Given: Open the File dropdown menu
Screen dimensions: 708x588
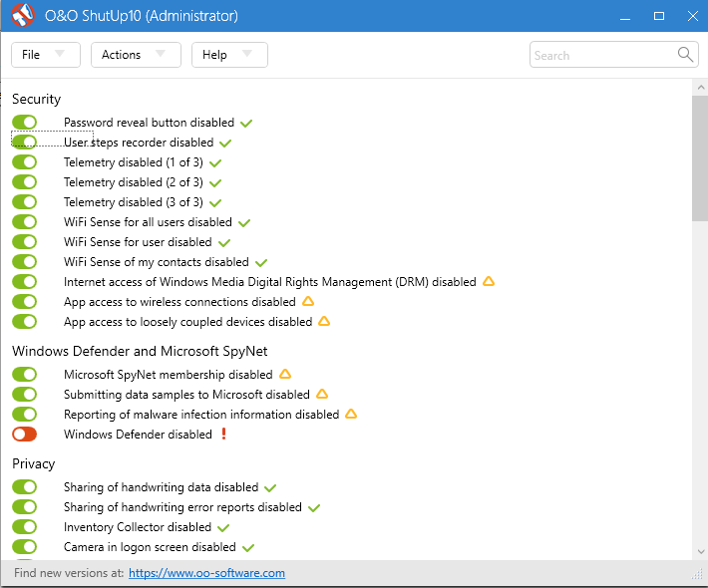Looking at the screenshot, I should (46, 55).
